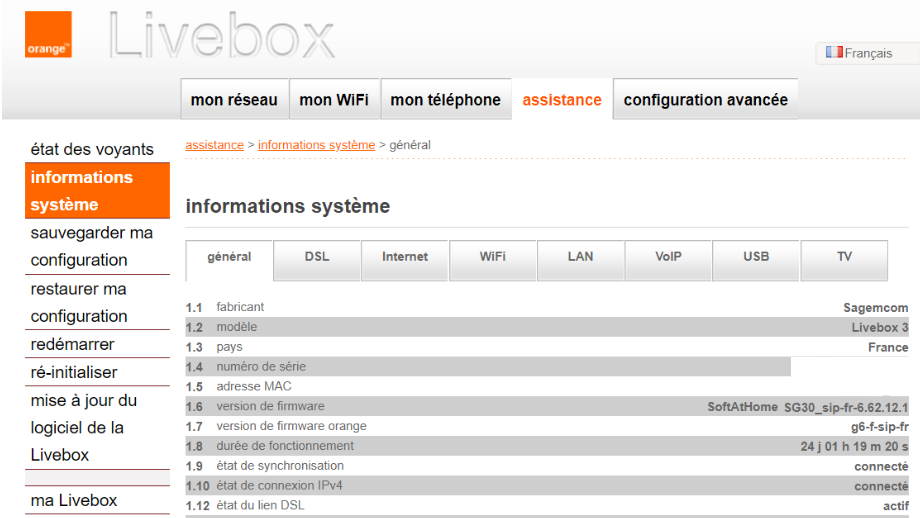Open état des voyants in sidebar
Screen dimensions: 920x518
pyautogui.click(x=92, y=149)
